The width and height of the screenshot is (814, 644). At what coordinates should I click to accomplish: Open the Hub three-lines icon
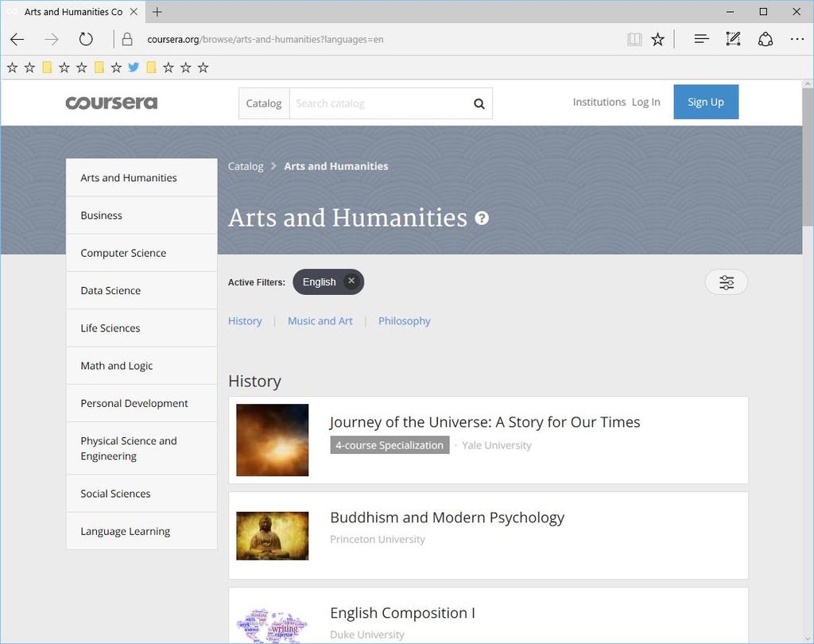pyautogui.click(x=701, y=40)
